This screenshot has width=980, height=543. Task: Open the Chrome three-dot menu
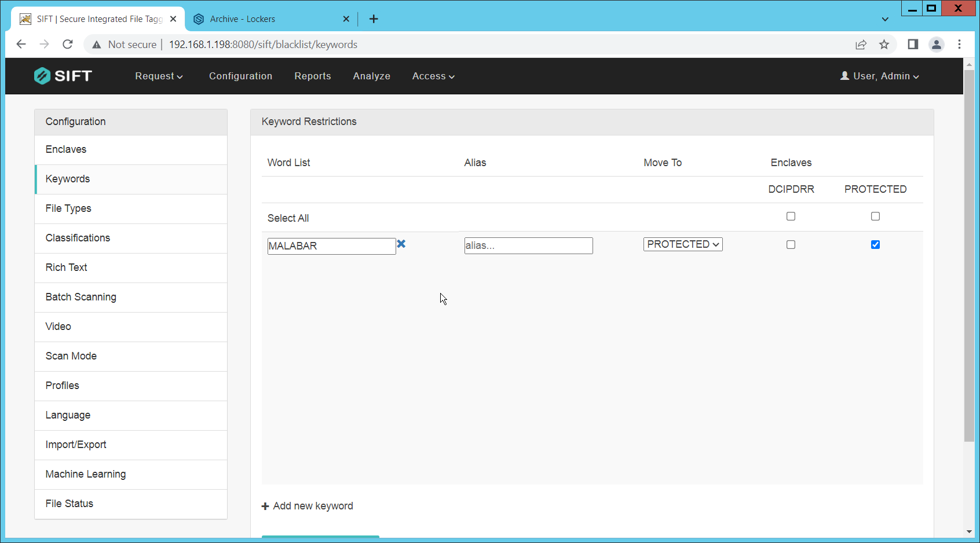tap(959, 45)
